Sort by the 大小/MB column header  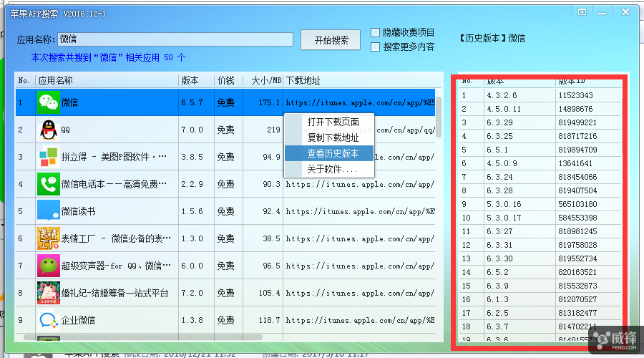(x=263, y=81)
